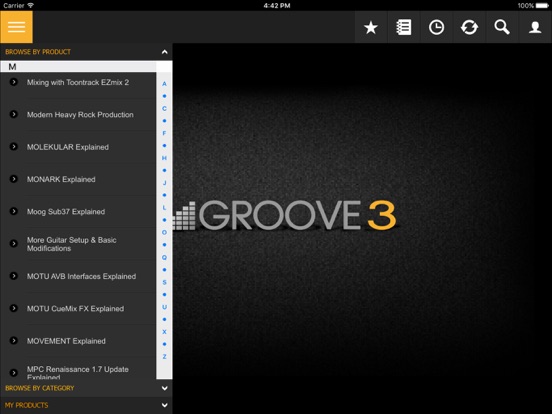
Task: Tap the Browse By Category header label
Action: [40, 388]
